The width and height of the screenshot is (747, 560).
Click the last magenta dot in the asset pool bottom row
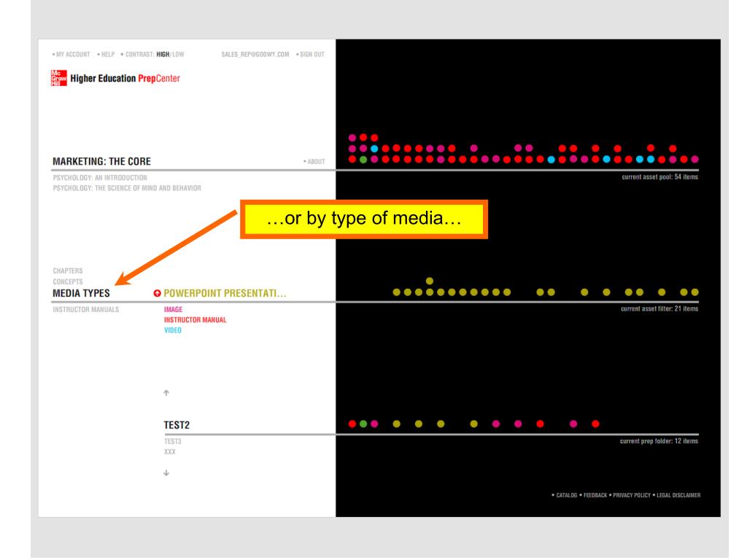point(695,160)
